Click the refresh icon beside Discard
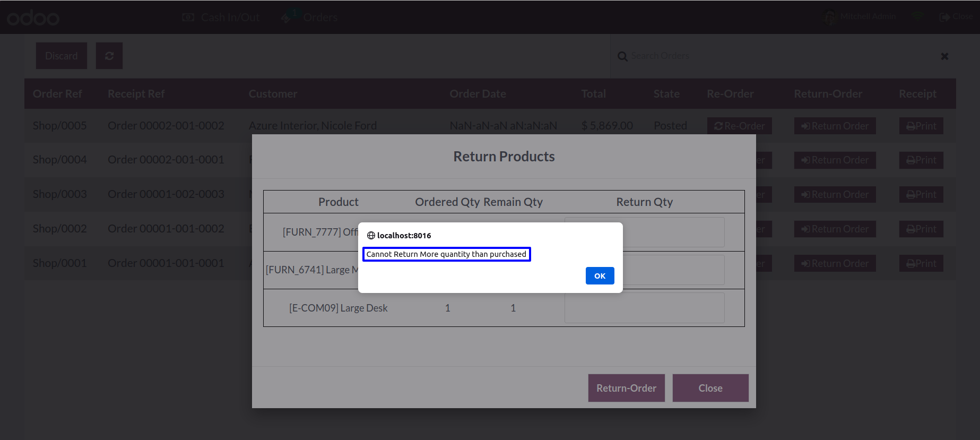Screen dimensions: 980x440 109,56
